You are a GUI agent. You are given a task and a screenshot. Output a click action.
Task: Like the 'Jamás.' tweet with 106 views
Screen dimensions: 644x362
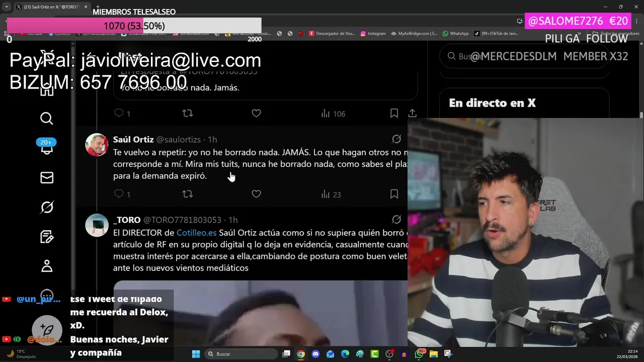[x=256, y=113]
